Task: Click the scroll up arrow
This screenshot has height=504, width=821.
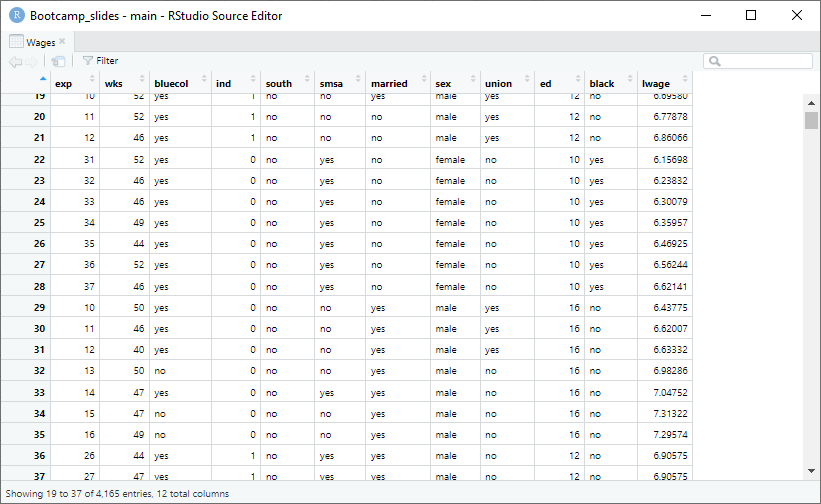Action: click(811, 102)
